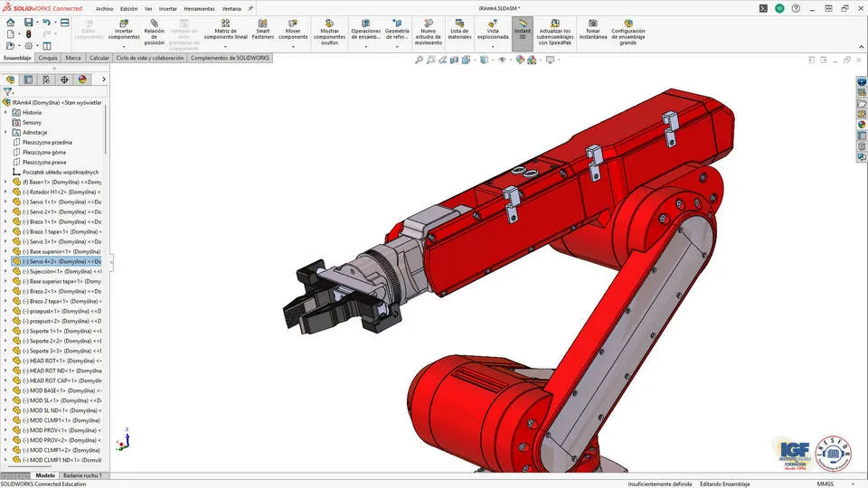Toggle Instant 3D mode
The image size is (868, 488).
522,33
